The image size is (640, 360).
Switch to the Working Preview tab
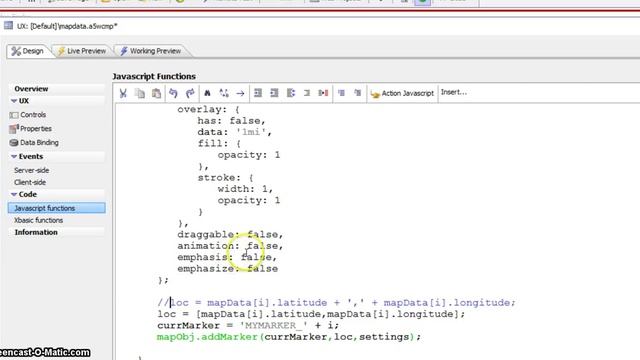(x=150, y=51)
